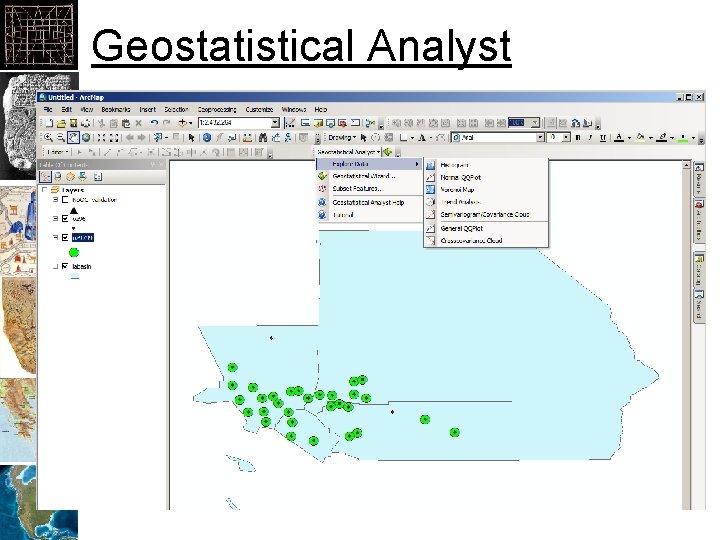Collapse the validation layer expander
Viewport: 720px width, 540px height.
click(55, 200)
